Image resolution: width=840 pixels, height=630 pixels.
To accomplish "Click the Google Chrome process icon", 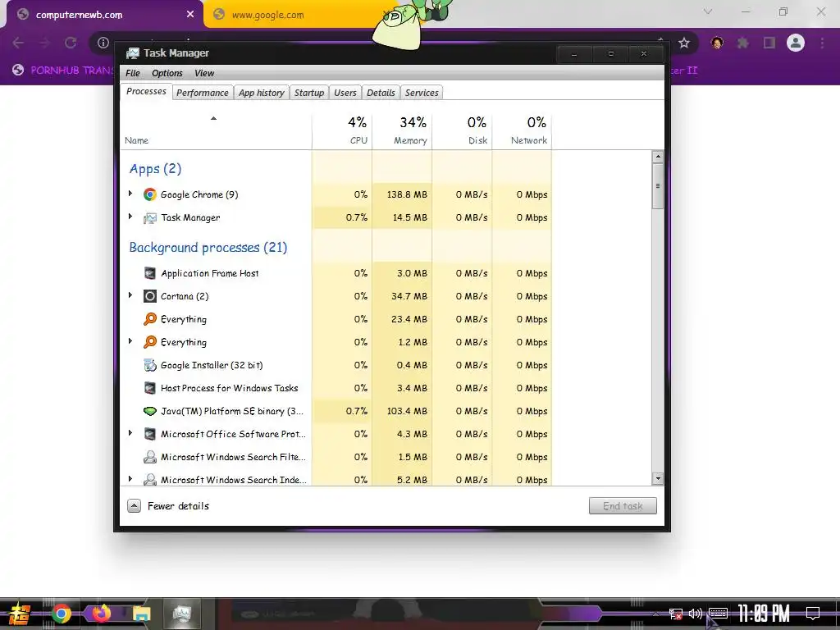I will [x=150, y=194].
